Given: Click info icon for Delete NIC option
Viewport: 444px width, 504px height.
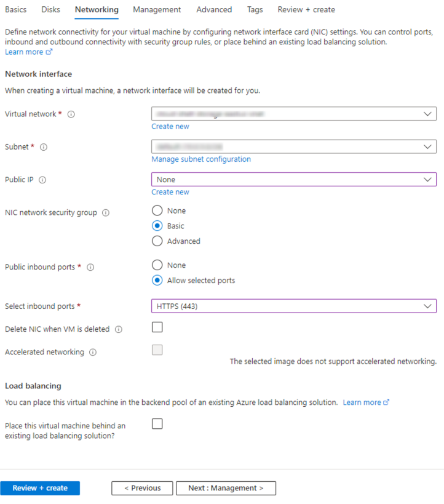Looking at the screenshot, I should coord(119,330).
